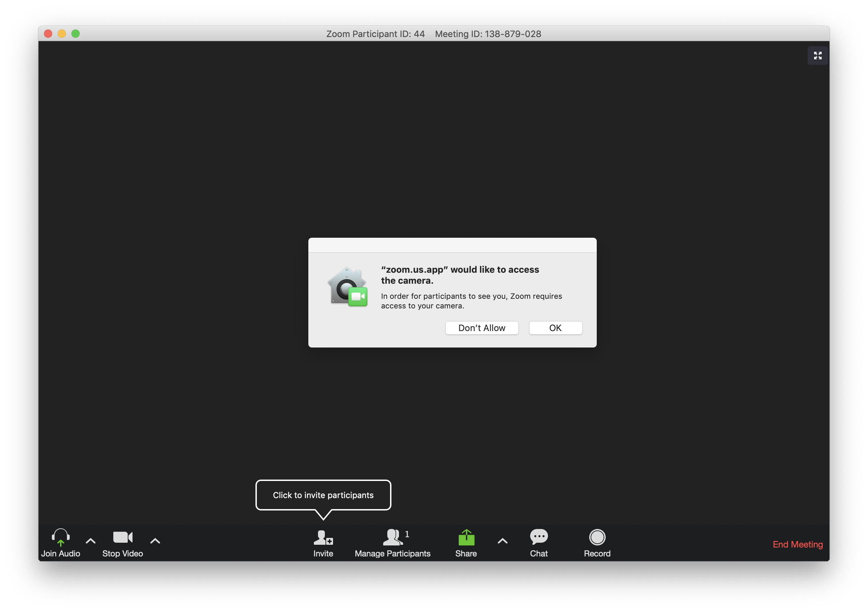This screenshot has height=612, width=868.
Task: Click to invite participants tooltip
Action: [x=323, y=495]
